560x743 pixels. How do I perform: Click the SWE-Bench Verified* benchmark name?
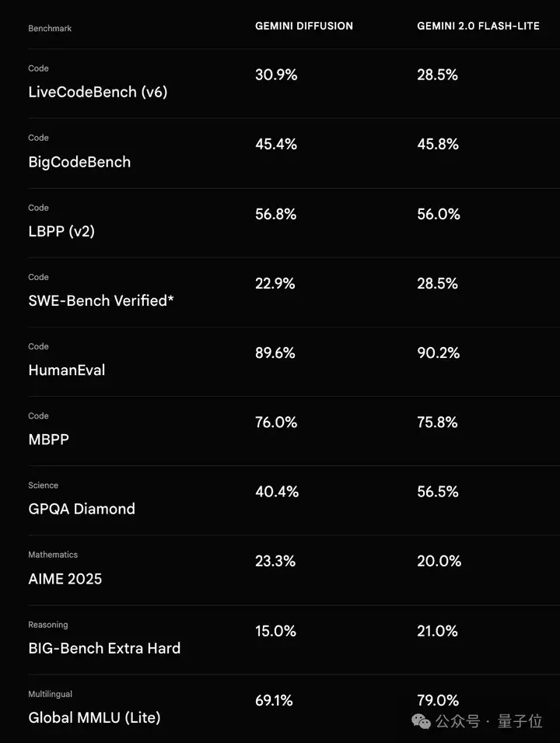[101, 300]
